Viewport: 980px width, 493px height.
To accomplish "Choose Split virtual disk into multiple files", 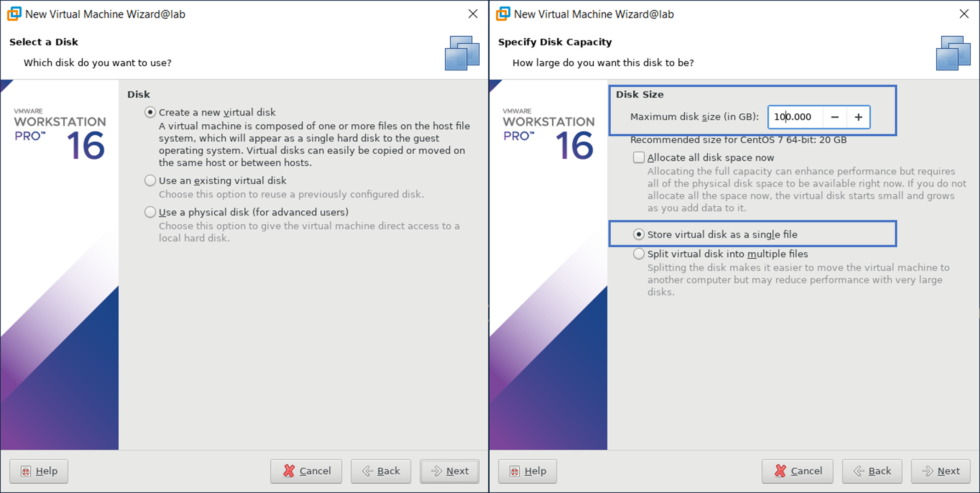I will (x=639, y=254).
